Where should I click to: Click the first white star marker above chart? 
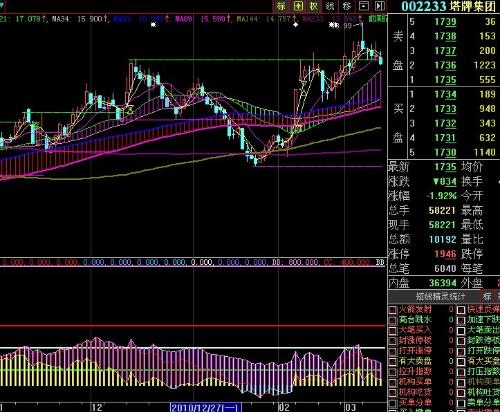[153, 24]
